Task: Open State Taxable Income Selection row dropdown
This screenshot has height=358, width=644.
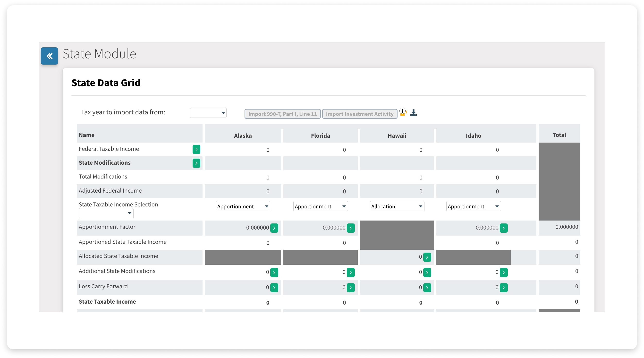Action: click(x=106, y=213)
